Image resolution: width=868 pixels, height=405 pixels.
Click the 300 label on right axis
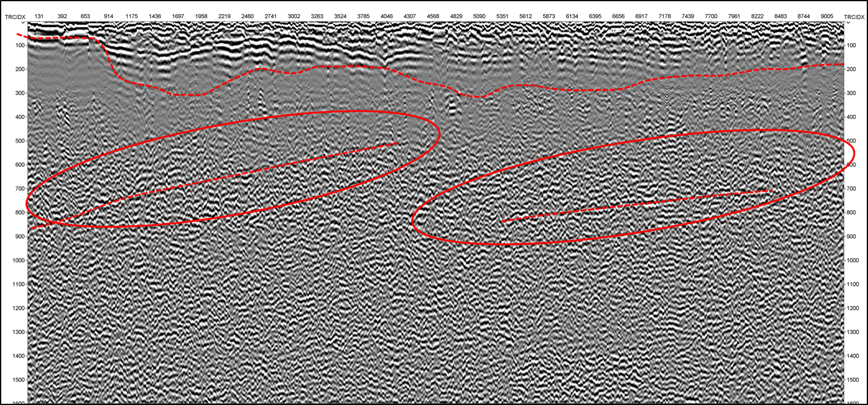[851, 94]
